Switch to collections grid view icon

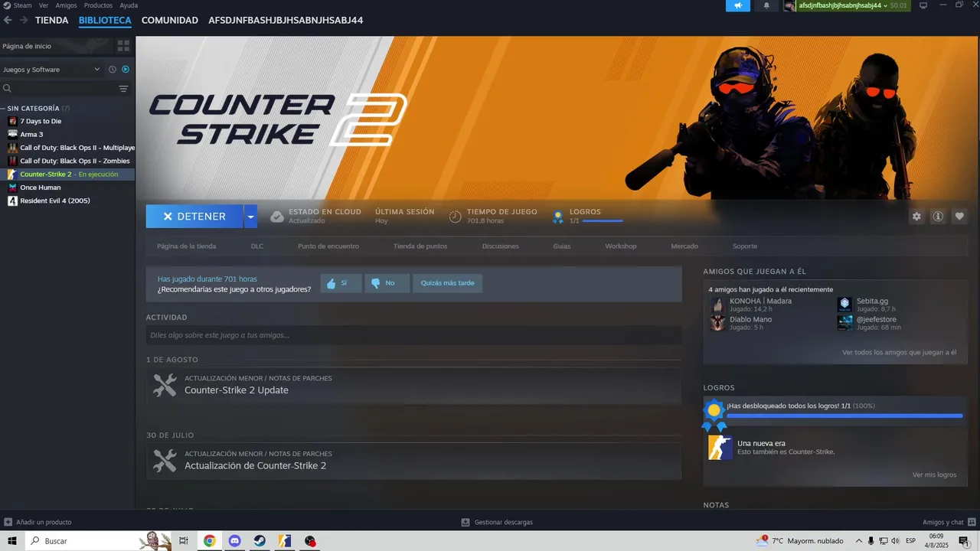pyautogui.click(x=123, y=46)
